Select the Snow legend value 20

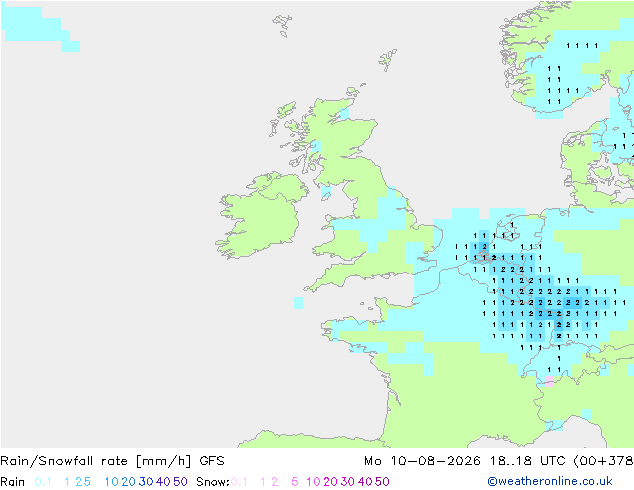point(330,482)
